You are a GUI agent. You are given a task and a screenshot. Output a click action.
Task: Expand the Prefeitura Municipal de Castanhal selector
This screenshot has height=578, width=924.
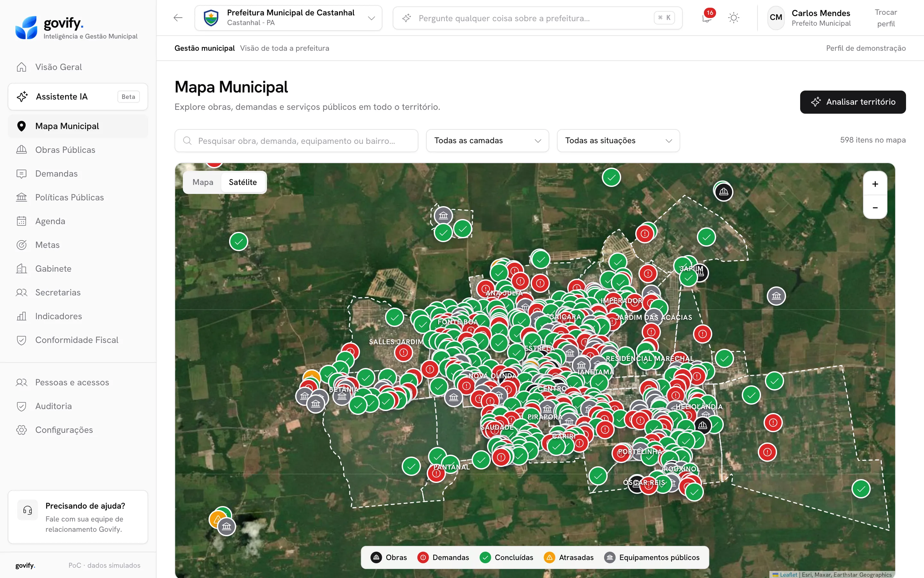pyautogui.click(x=288, y=18)
